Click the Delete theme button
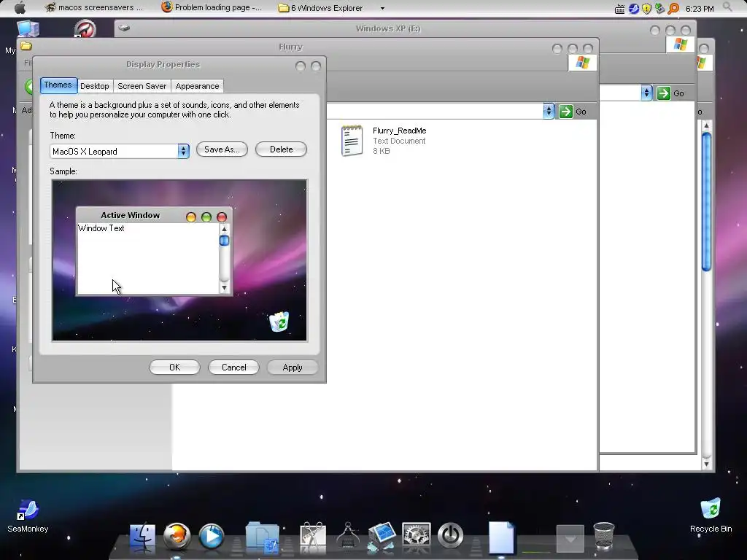Screen dimensions: 747x560 tap(281, 149)
